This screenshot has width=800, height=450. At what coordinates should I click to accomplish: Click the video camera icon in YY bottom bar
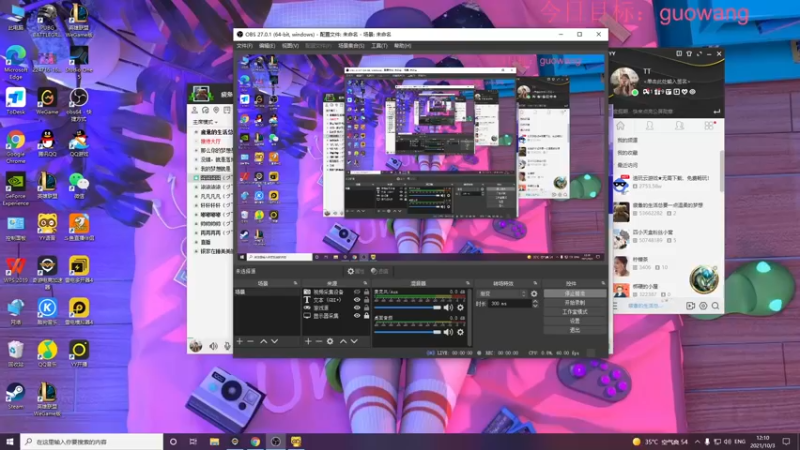(690, 306)
